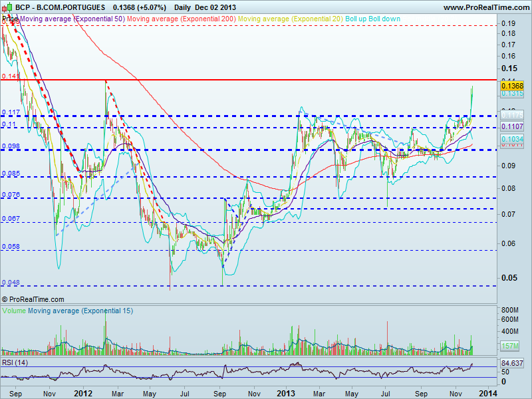Select the 0.067 level label
532x399 pixels.
click(x=11, y=219)
